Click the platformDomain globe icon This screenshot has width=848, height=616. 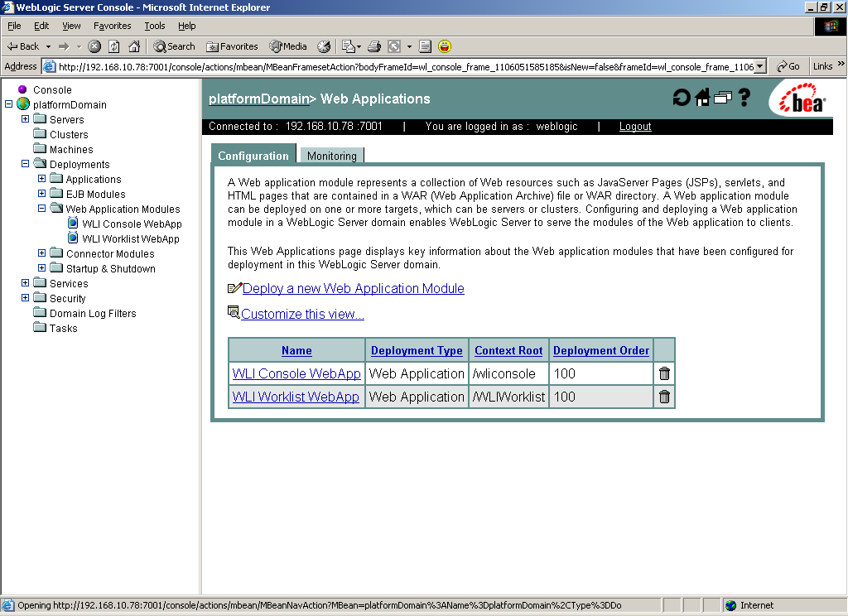(x=23, y=103)
